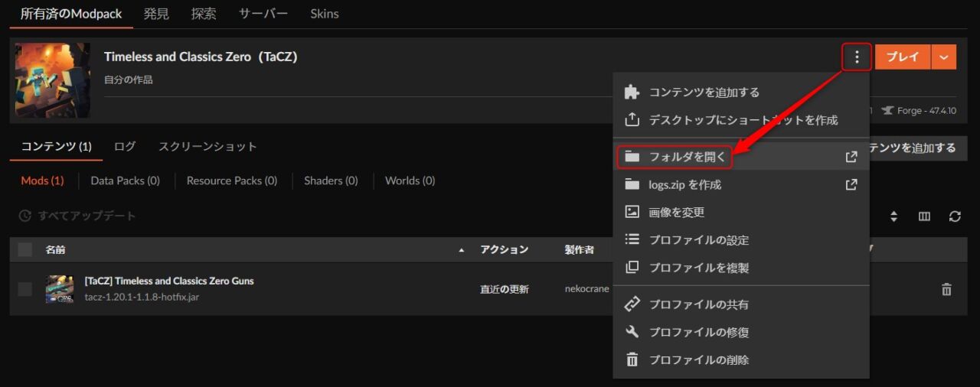Click the partially hidden コンテンツを追加する button
The height and width of the screenshot is (387, 980).
click(919, 148)
